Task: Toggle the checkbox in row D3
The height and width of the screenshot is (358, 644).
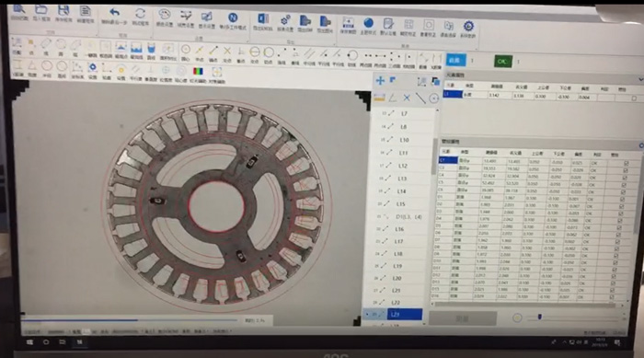Action: 621,214
